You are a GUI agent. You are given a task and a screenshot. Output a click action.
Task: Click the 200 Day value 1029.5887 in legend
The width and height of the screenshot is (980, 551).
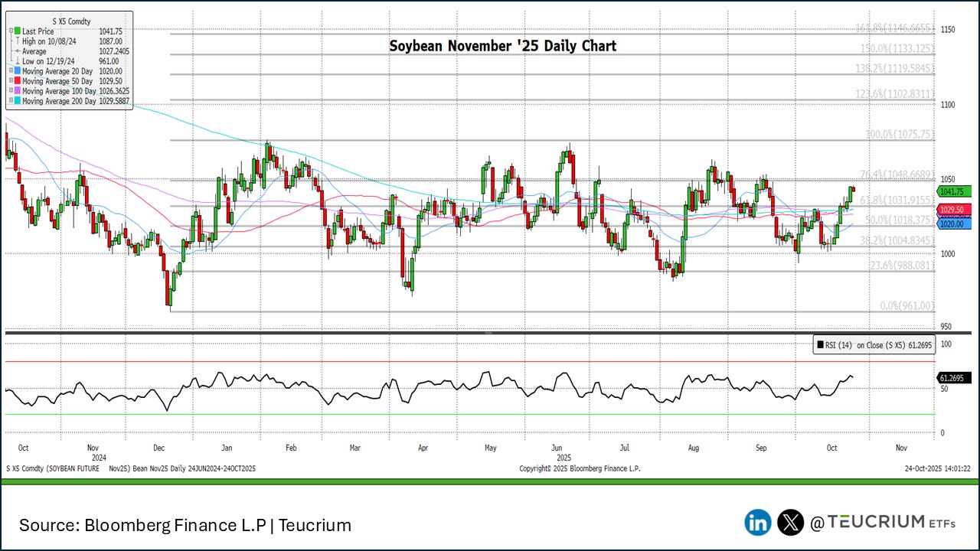tap(114, 101)
